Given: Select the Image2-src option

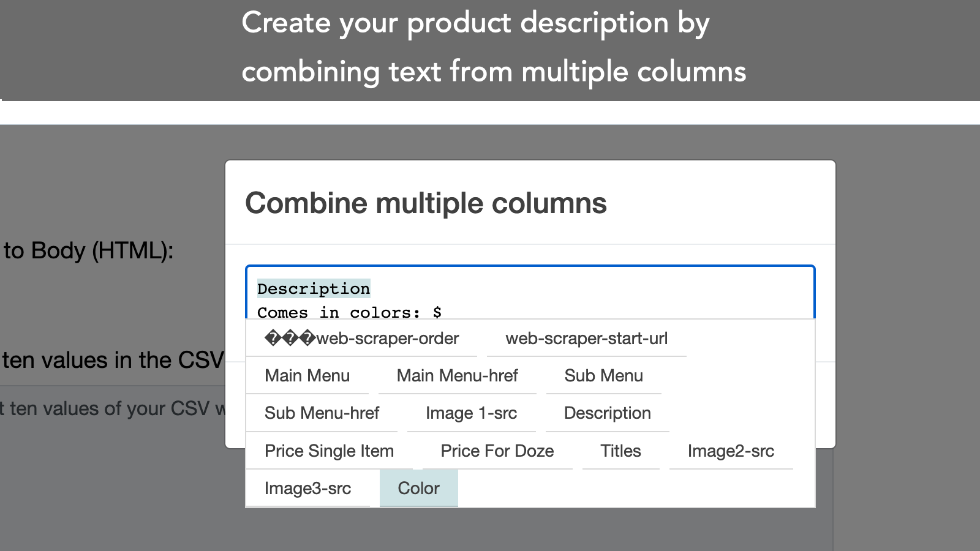Looking at the screenshot, I should [x=731, y=451].
